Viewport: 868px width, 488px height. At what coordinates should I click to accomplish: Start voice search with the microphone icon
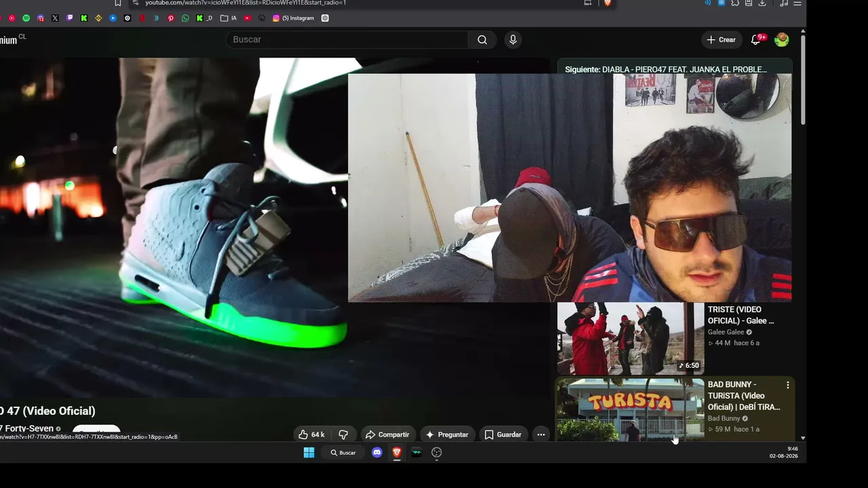513,40
